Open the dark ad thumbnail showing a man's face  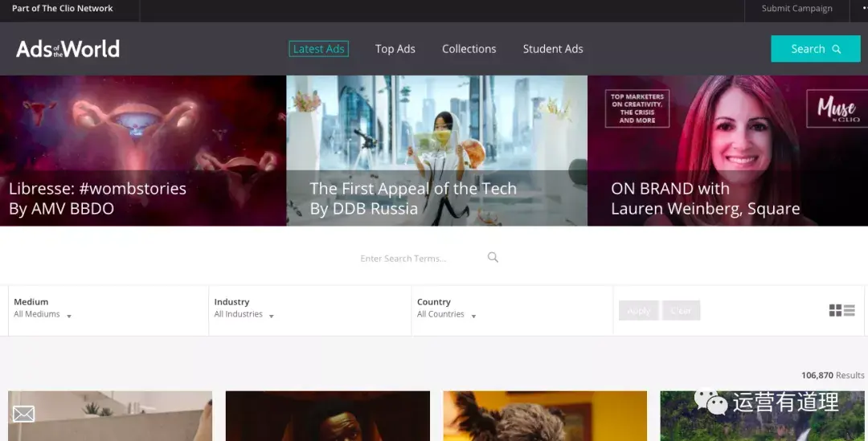click(x=328, y=416)
